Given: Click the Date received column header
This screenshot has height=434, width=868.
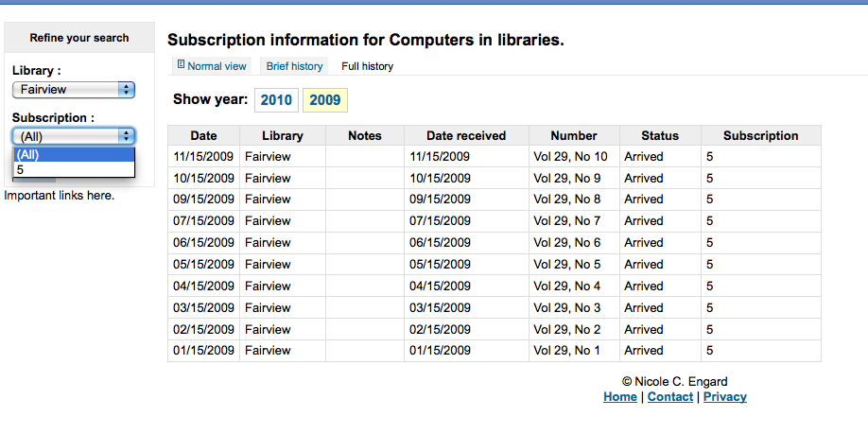Looking at the screenshot, I should pyautogui.click(x=466, y=135).
